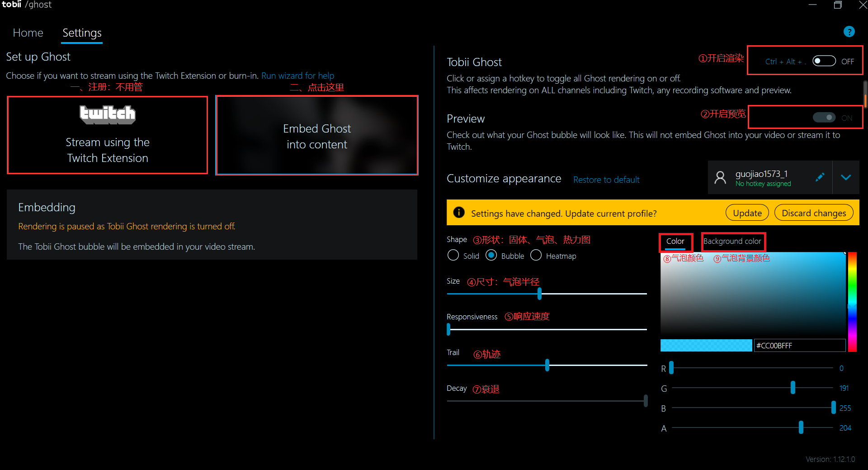Click the Tobii Ghost logo at top left
868x470 pixels.
[x=27, y=5]
